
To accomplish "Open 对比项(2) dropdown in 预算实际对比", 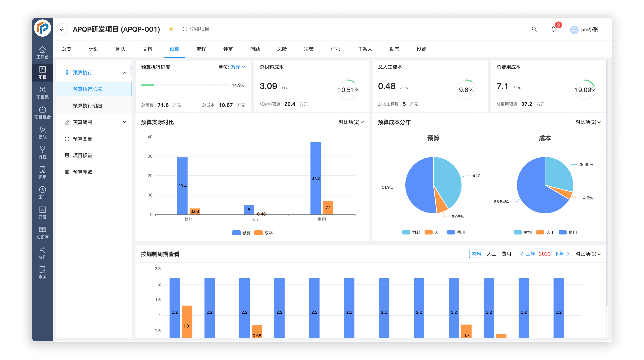I will pyautogui.click(x=351, y=122).
